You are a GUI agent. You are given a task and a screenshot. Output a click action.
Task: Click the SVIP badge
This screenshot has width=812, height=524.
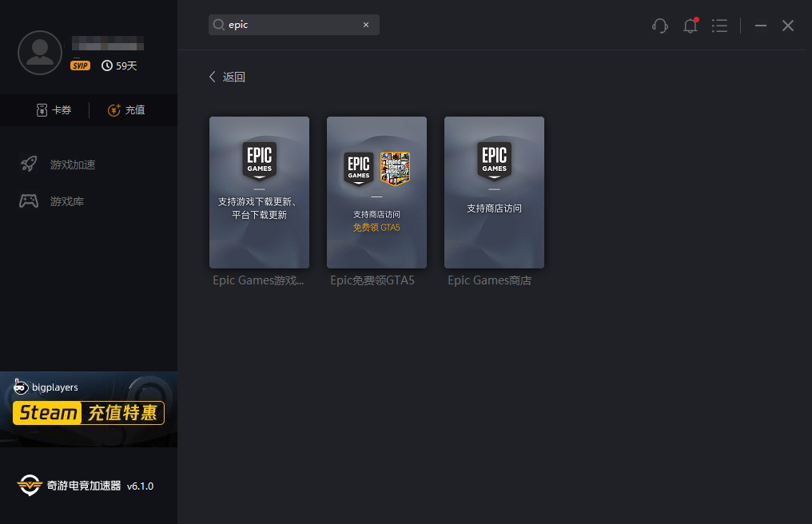pyautogui.click(x=80, y=65)
